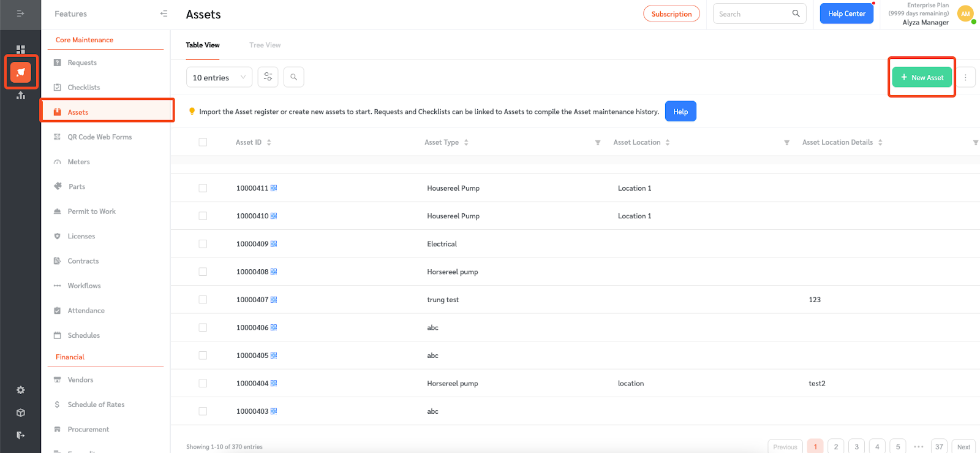Open the 10 entries dropdown
980x453 pixels.
point(219,77)
